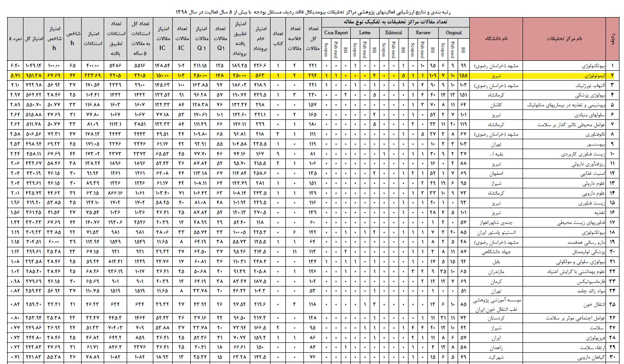Select the 'Review' column group header
This screenshot has height=364, width=624.
(423, 32)
